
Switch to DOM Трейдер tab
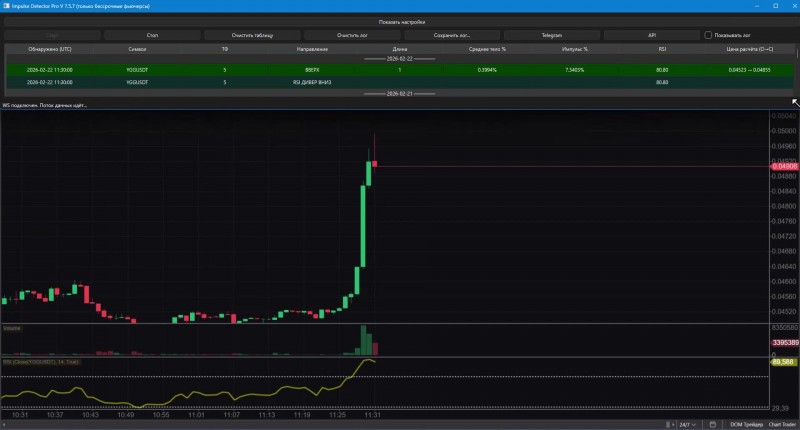coord(746,424)
